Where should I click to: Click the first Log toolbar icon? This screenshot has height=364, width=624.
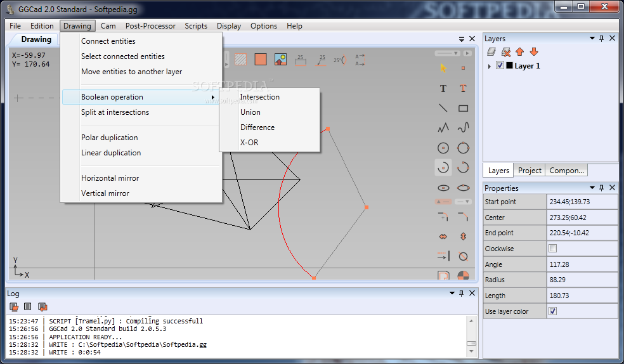(x=14, y=306)
